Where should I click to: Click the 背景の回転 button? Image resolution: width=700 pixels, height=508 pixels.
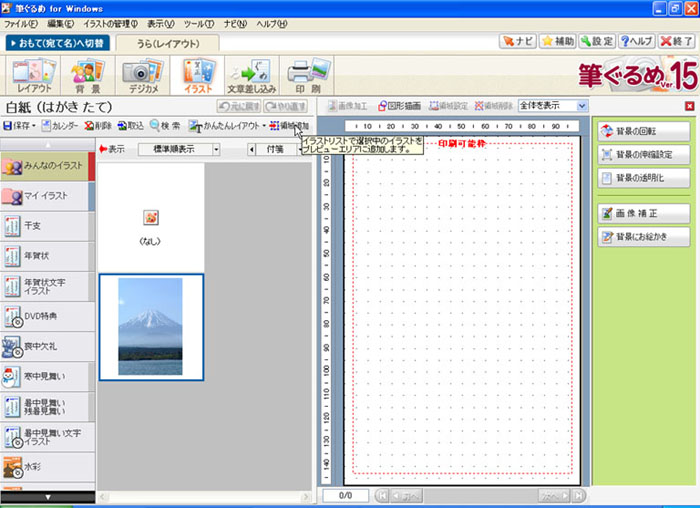tap(643, 132)
